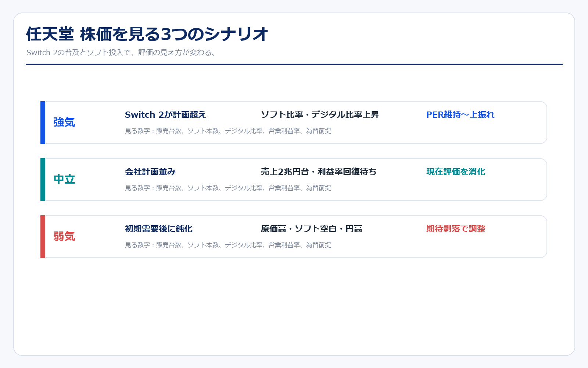Click the 現在評価を消化 conclusion
This screenshot has width=588, height=368.
456,172
